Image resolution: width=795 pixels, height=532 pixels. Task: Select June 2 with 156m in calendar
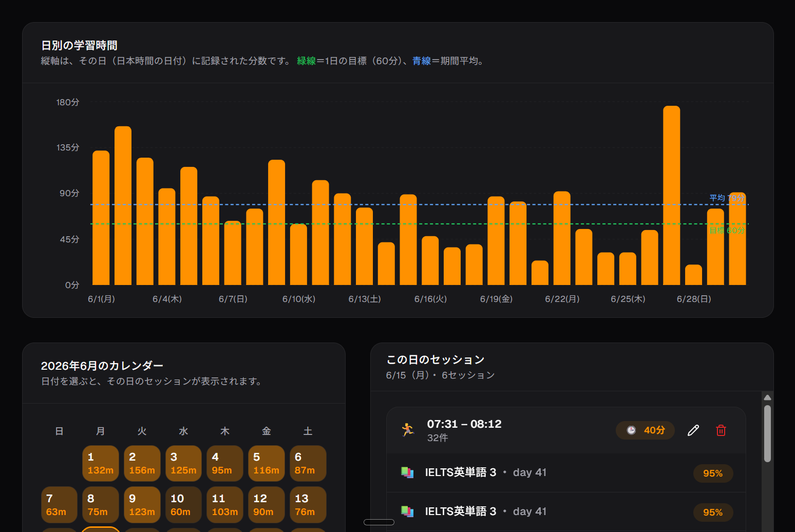[x=142, y=464]
